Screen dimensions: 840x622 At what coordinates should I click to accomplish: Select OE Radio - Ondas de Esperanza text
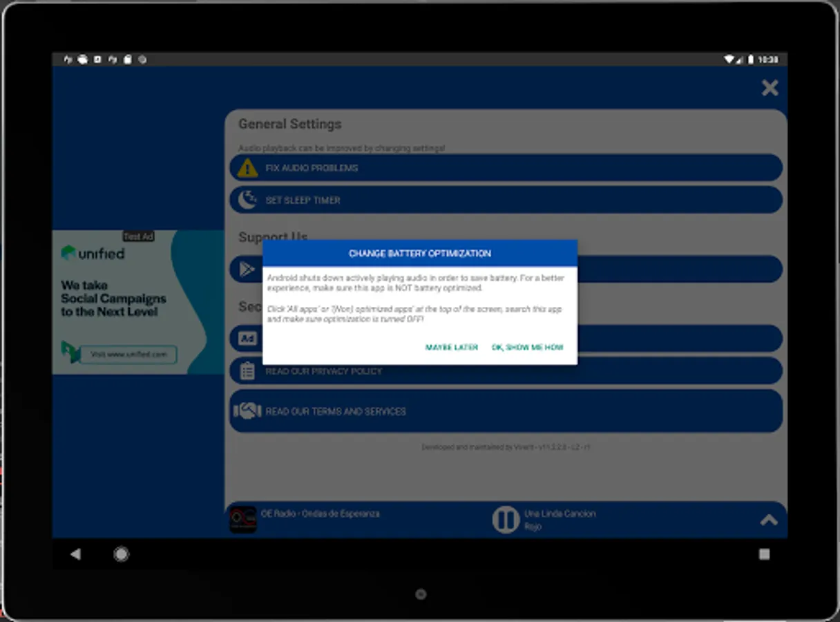pyautogui.click(x=320, y=513)
